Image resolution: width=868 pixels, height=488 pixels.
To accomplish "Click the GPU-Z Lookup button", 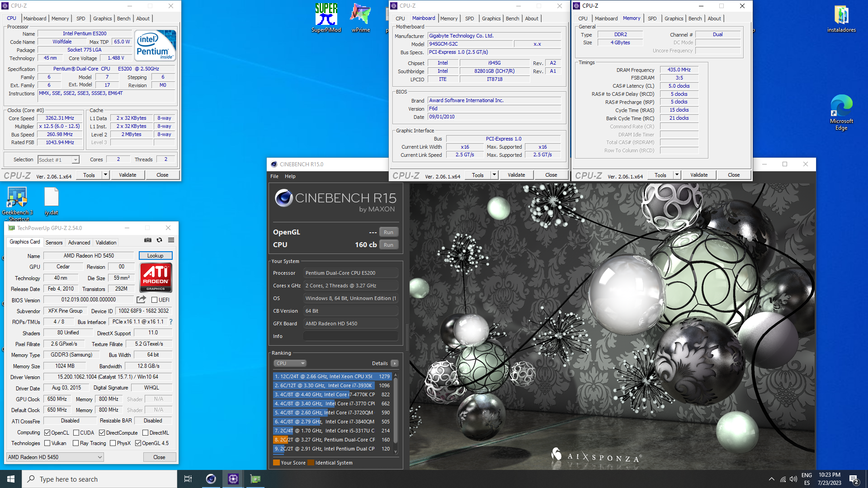I will [x=155, y=256].
